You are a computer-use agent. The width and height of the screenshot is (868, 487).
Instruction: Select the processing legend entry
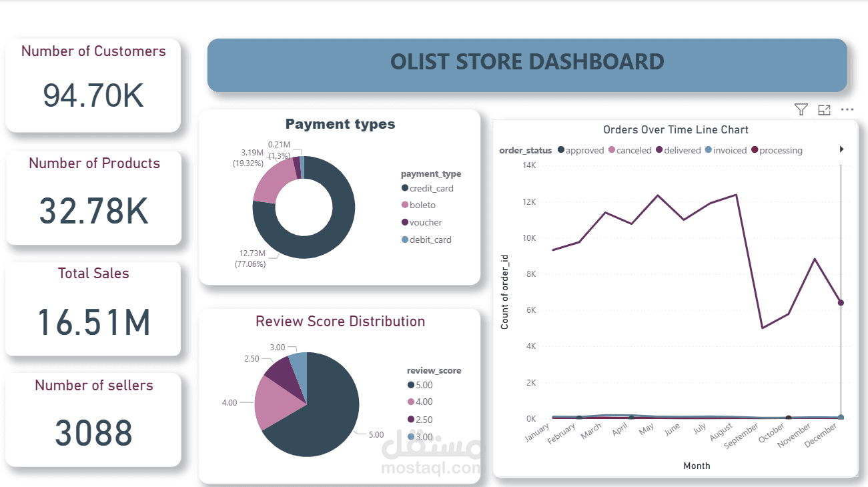pyautogui.click(x=777, y=150)
